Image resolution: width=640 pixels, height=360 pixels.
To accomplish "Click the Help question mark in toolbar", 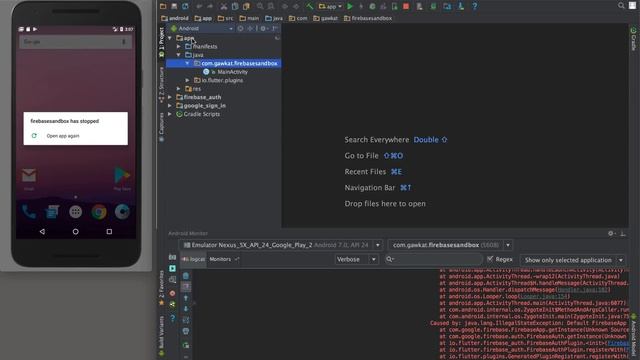I will 474,6.
